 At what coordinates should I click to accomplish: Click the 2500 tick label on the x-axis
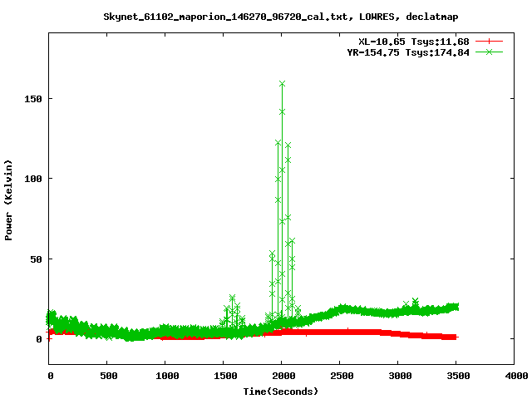339,377
